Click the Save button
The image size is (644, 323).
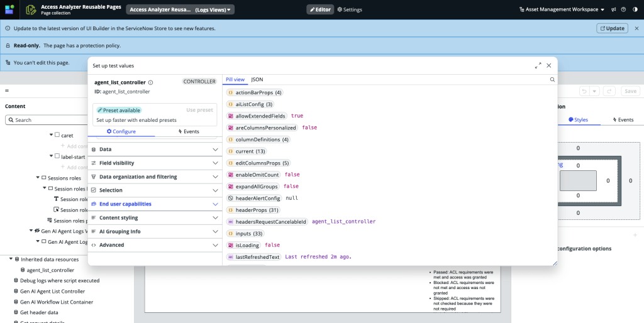(x=630, y=91)
